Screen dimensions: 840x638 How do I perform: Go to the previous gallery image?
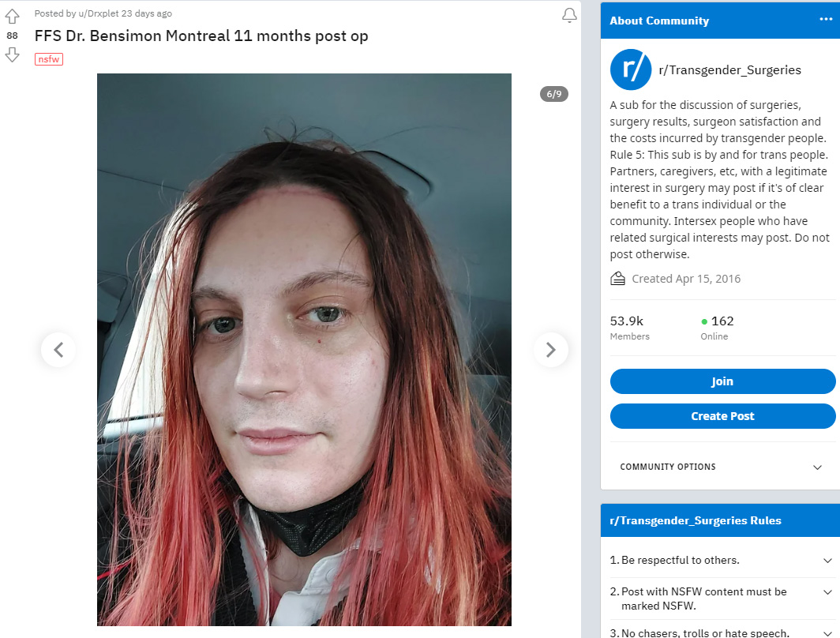tap(58, 350)
